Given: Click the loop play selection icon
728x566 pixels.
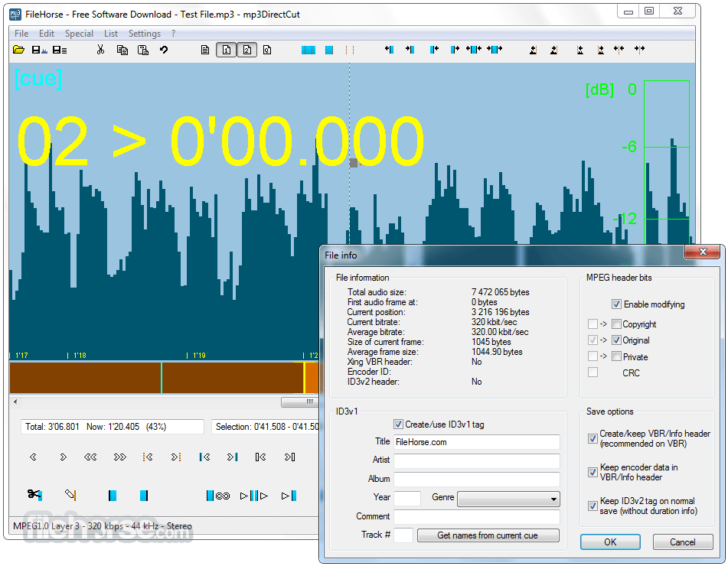Looking at the screenshot, I should coord(218,496).
